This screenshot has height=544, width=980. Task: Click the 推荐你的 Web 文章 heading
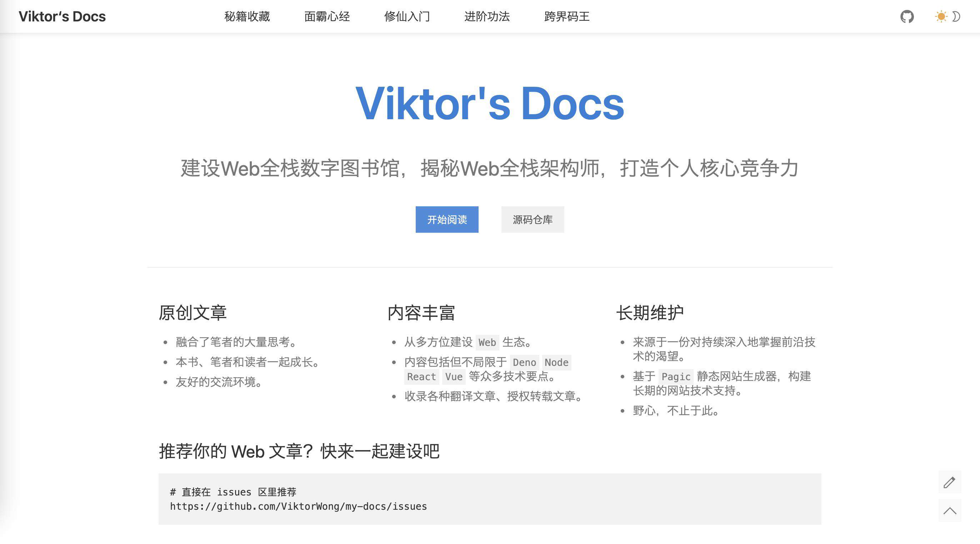299,451
